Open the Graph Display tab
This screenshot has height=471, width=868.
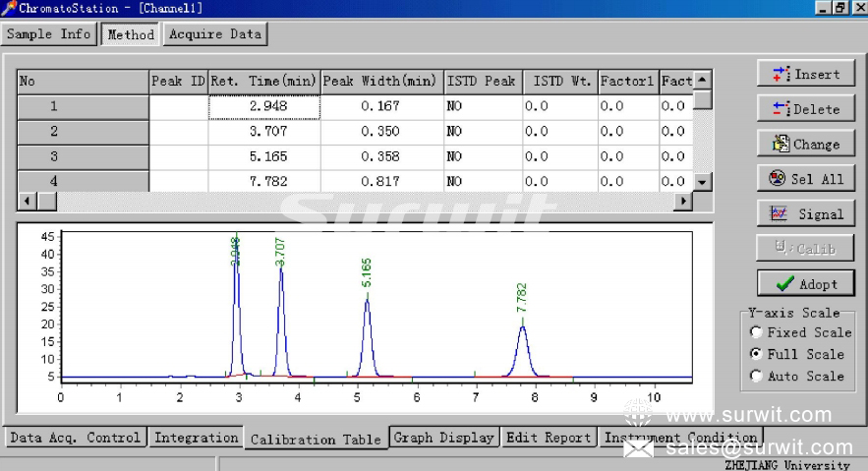[x=444, y=438]
